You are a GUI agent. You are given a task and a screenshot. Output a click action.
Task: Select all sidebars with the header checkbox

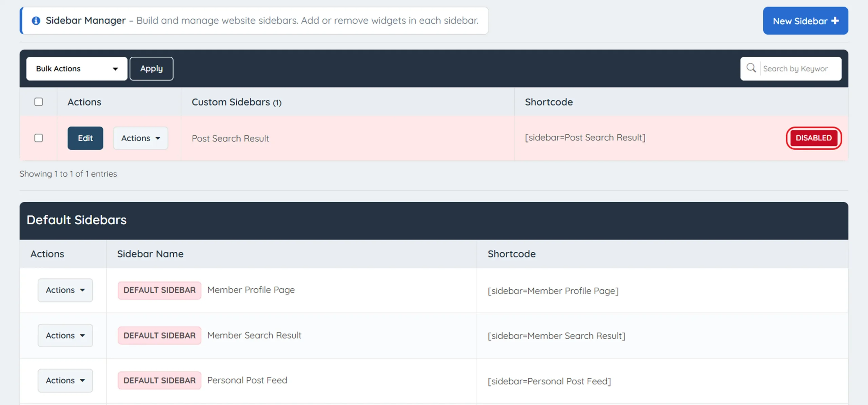pos(39,102)
